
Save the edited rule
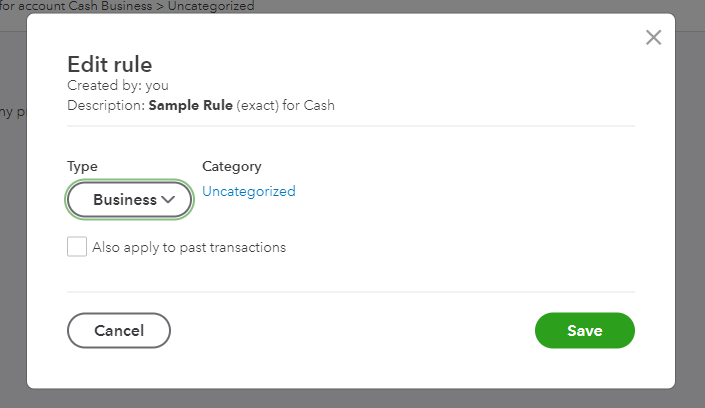584,330
